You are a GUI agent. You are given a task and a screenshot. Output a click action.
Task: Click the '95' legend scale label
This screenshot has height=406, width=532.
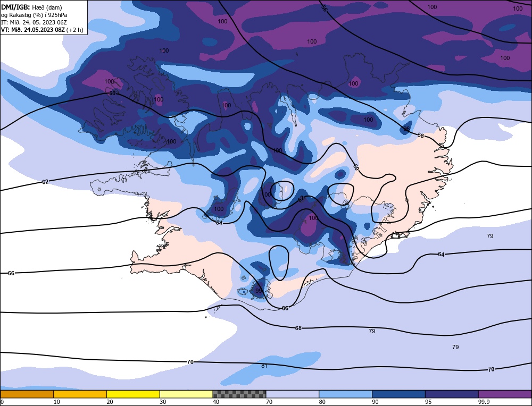tap(428, 402)
